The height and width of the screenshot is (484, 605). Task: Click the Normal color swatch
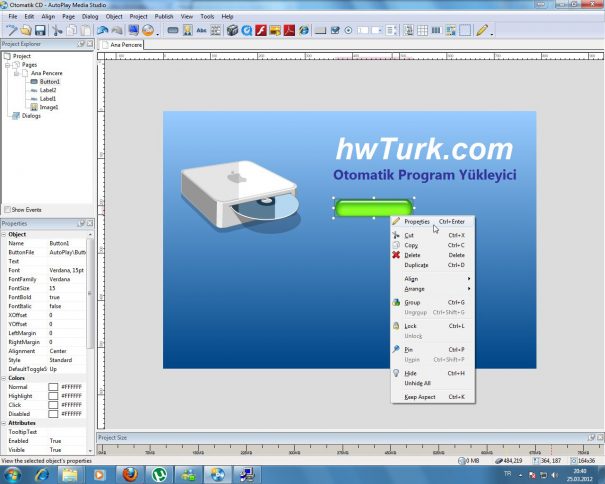click(53, 387)
